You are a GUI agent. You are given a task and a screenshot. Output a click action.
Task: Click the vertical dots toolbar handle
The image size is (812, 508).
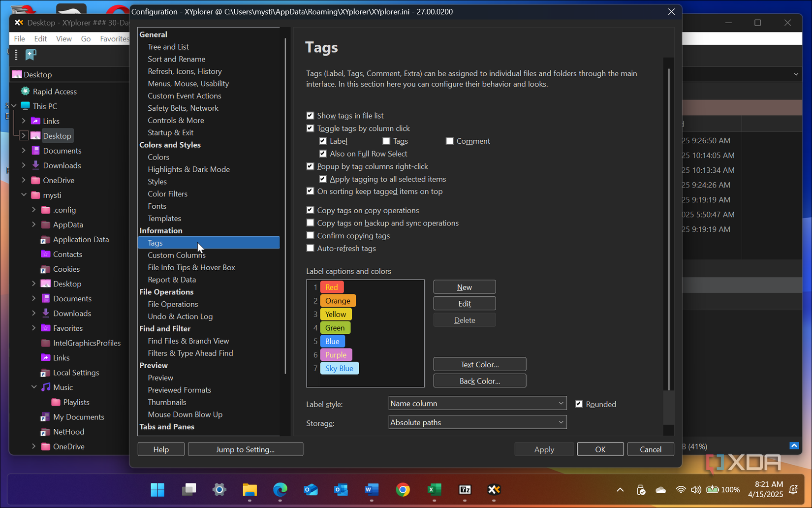pyautogui.click(x=16, y=54)
